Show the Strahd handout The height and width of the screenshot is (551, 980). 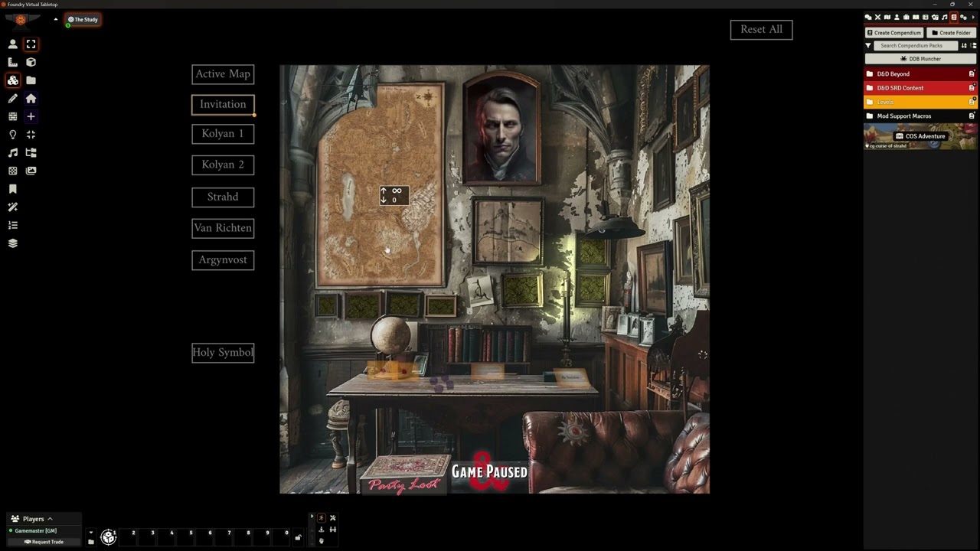(x=223, y=197)
